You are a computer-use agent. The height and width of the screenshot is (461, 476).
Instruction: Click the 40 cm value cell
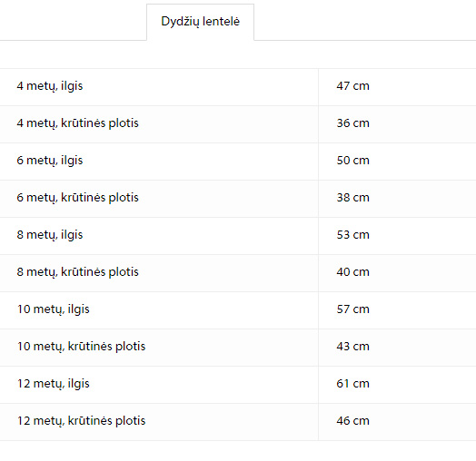point(352,272)
